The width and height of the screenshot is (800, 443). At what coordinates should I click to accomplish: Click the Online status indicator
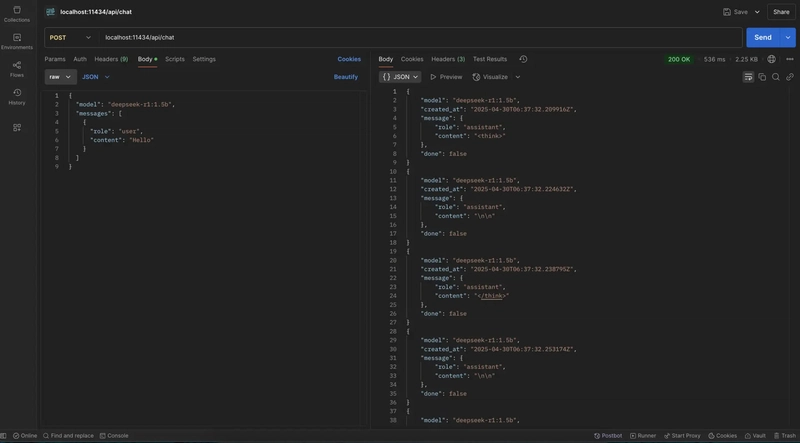pos(25,436)
